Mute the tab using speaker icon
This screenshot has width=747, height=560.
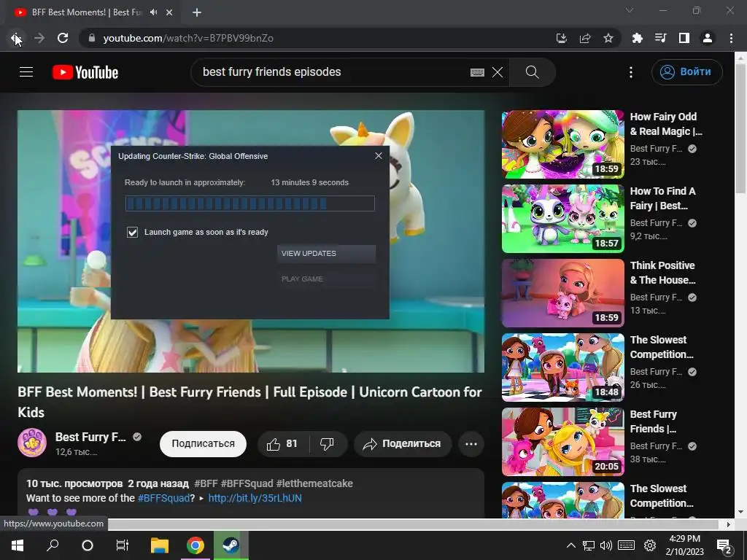153,12
